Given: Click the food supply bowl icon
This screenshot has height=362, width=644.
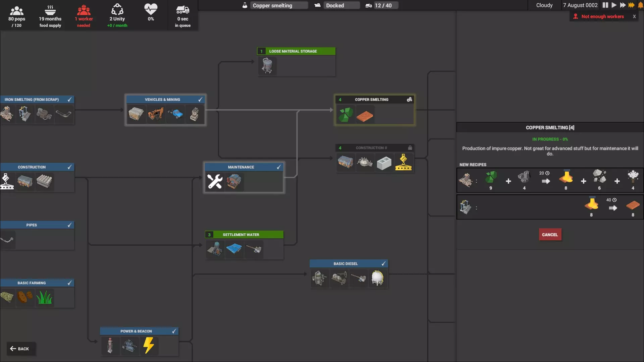Looking at the screenshot, I should tap(50, 10).
